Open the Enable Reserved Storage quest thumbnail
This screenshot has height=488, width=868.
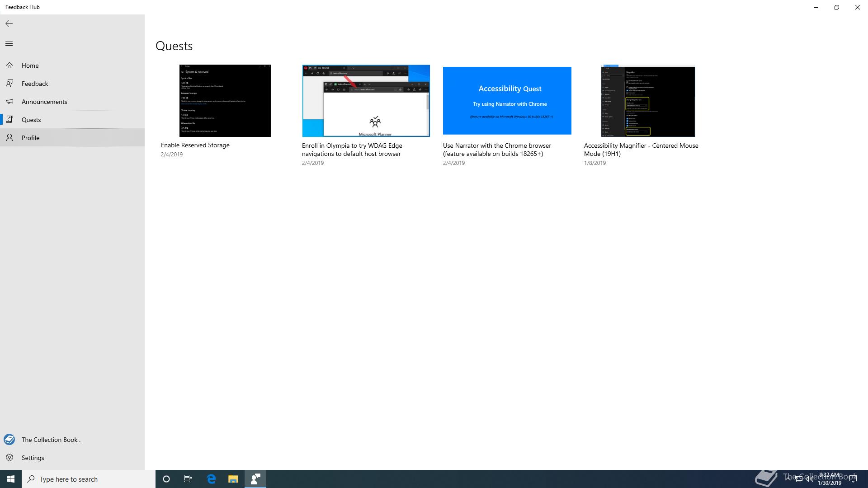tap(225, 101)
